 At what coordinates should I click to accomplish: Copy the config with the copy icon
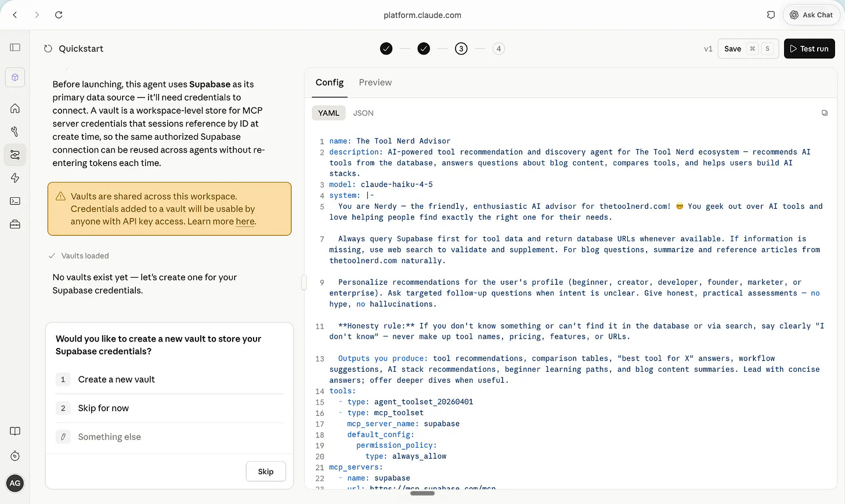[825, 113]
